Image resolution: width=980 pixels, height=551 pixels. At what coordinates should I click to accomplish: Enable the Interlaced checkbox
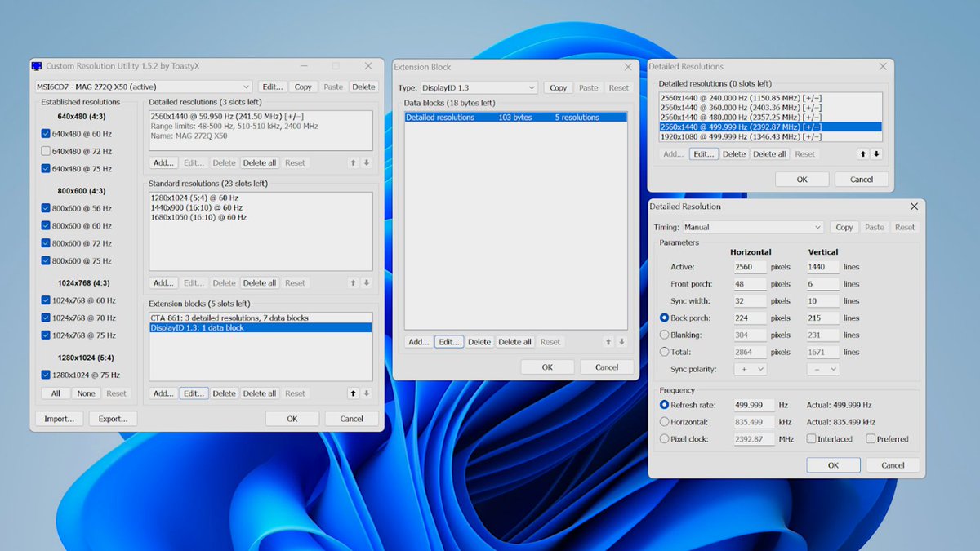[x=811, y=438]
